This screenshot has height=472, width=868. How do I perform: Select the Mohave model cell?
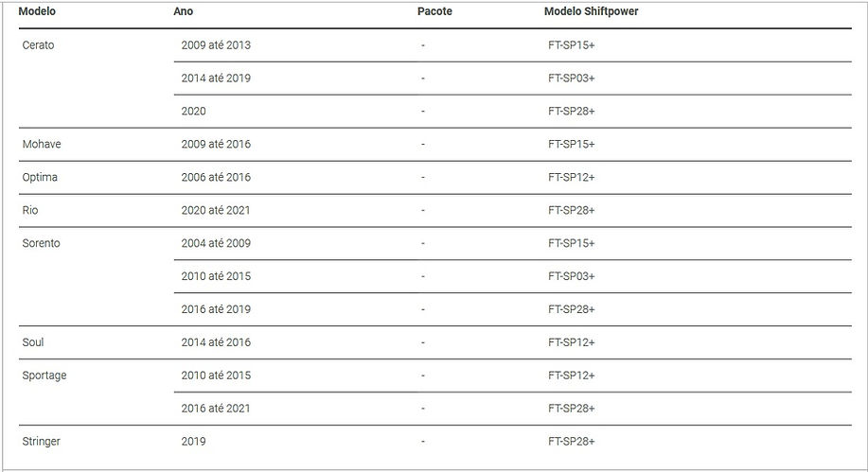[42, 144]
